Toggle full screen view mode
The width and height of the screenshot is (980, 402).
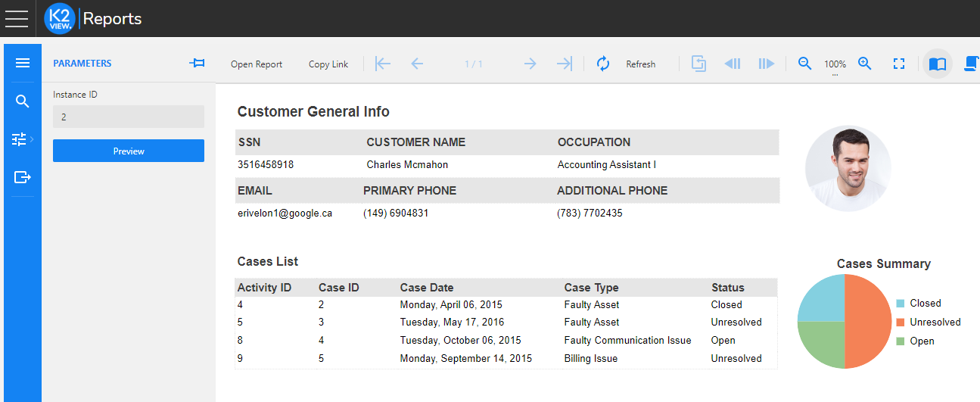899,64
